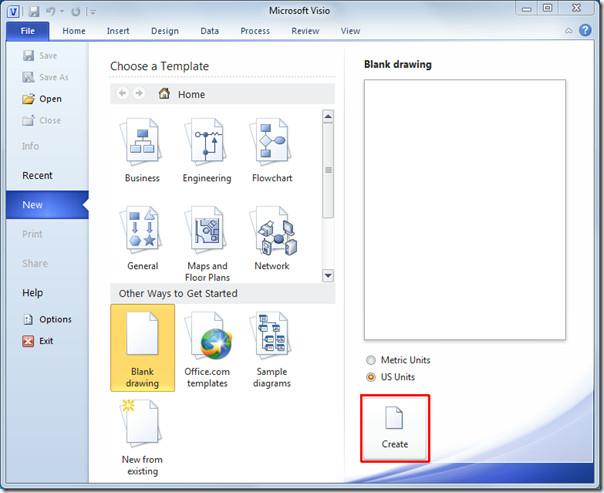Image resolution: width=604 pixels, height=493 pixels.
Task: Click the Redo icon in title bar
Action: (76, 12)
